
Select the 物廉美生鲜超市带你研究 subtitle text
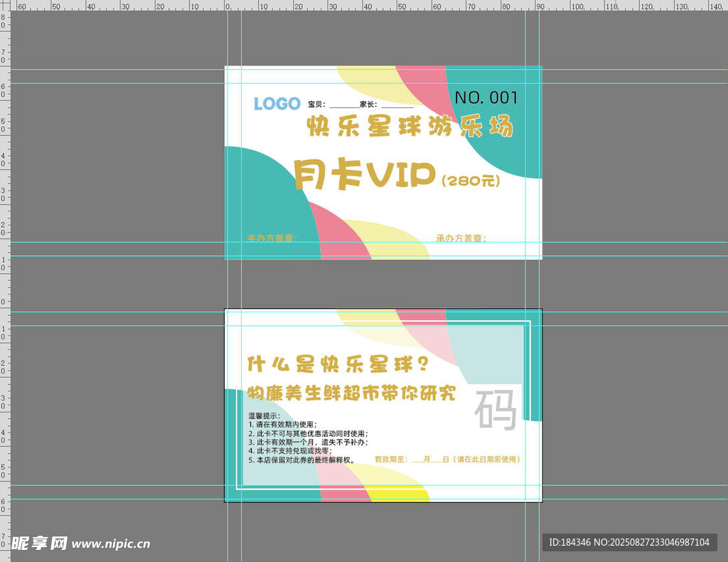351,393
